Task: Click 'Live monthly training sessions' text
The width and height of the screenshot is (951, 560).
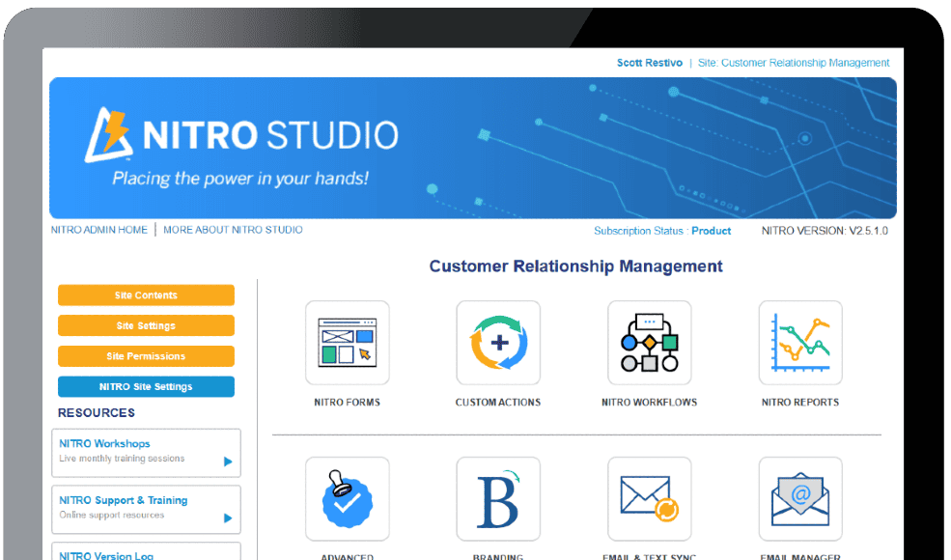Action: [x=122, y=459]
